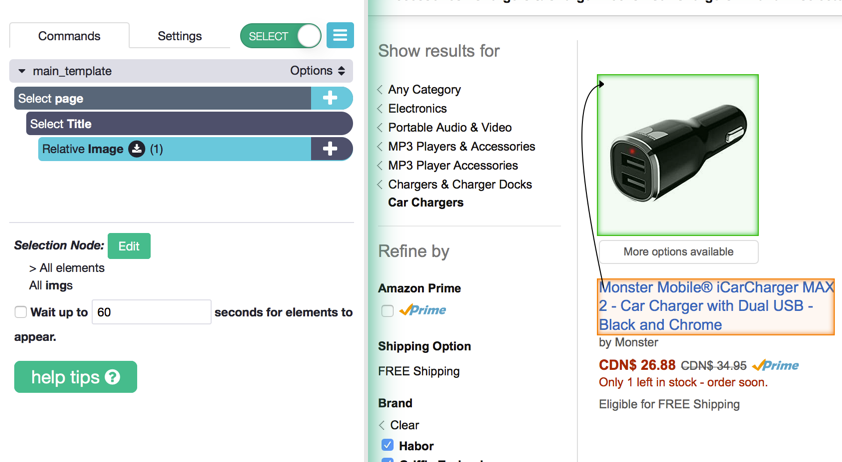This screenshot has height=462, width=842.
Task: Click Clear under Brand
Action: pos(404,425)
